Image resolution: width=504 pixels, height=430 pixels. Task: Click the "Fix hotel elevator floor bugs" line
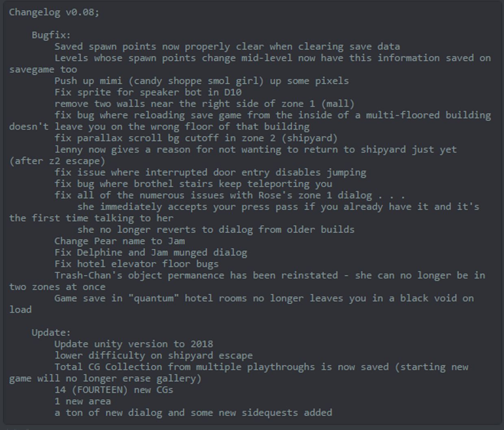coord(136,264)
